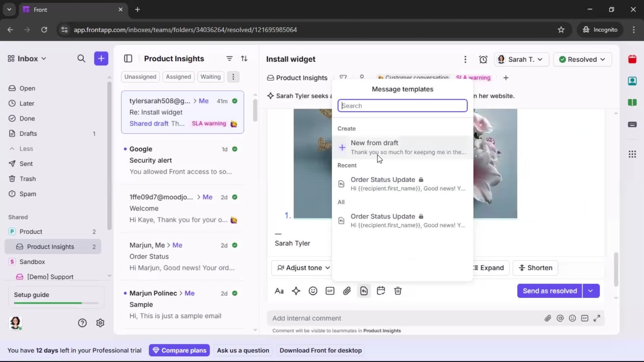Open the emoji picker in the composer toolbar

(313, 291)
